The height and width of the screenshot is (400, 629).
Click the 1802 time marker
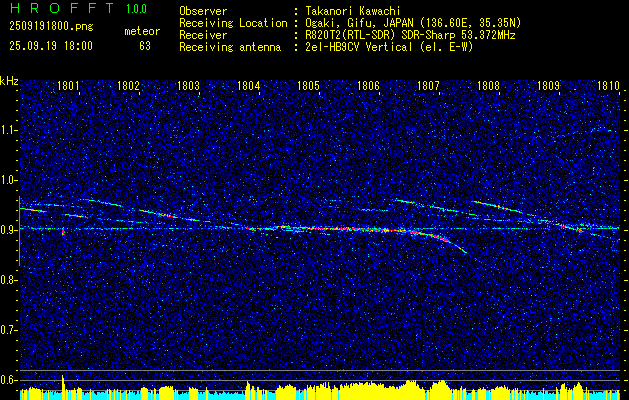pos(128,86)
